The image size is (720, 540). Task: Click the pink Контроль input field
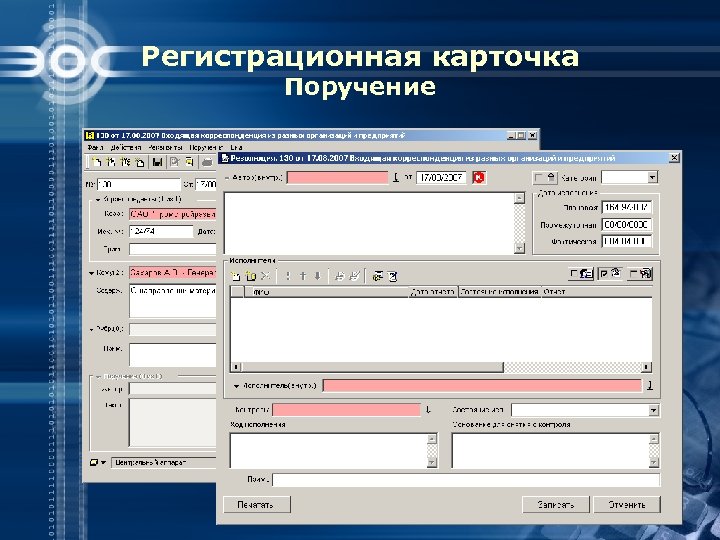coord(346,410)
